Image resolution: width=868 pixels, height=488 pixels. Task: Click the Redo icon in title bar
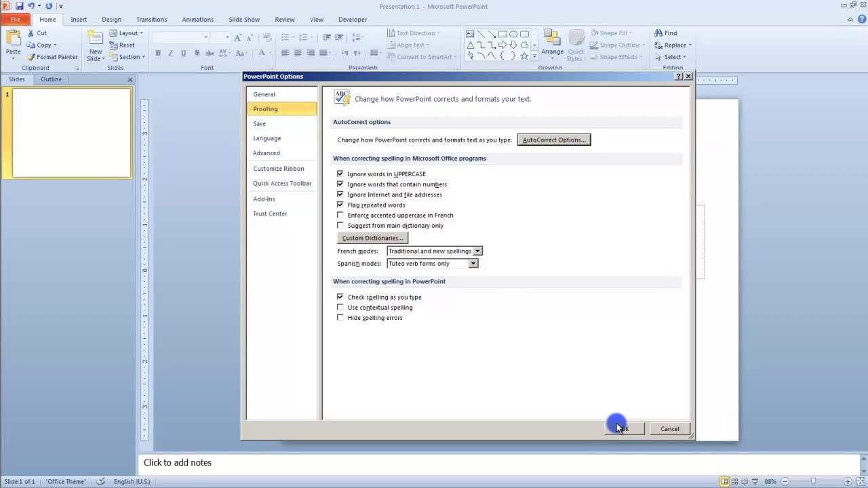[x=49, y=6]
